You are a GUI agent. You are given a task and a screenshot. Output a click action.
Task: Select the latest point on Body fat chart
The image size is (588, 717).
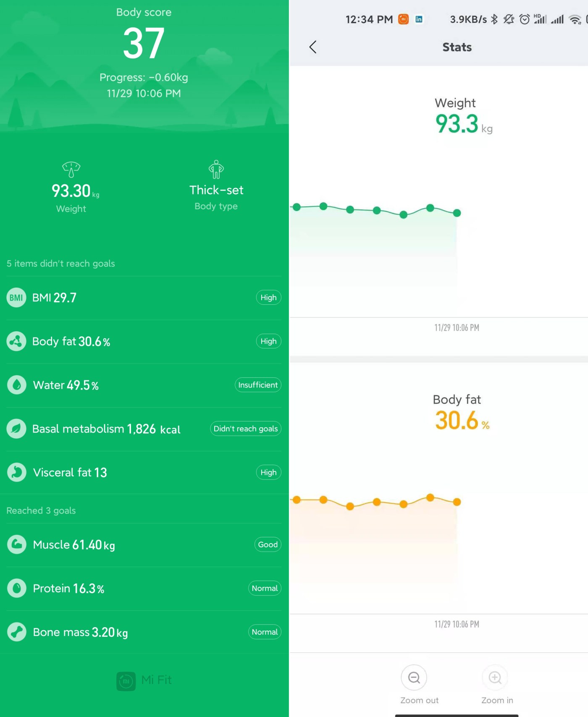coord(457,502)
